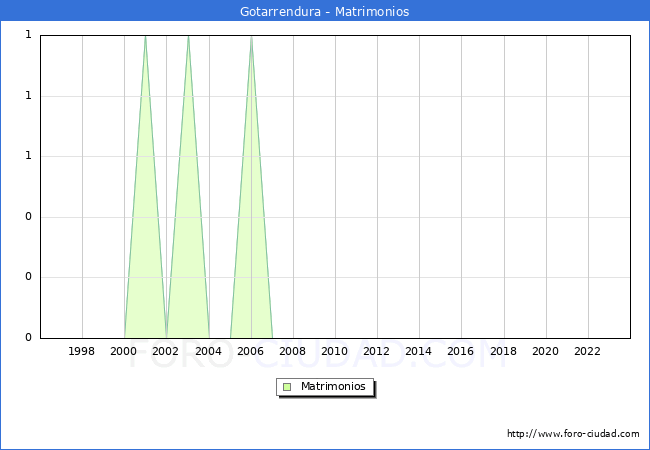
Task: Select the 1998 x-axis label
Action: pyautogui.click(x=82, y=351)
